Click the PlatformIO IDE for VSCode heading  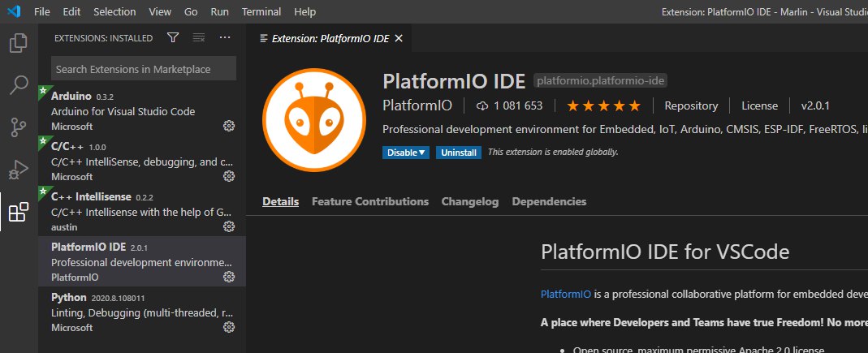[x=665, y=252]
